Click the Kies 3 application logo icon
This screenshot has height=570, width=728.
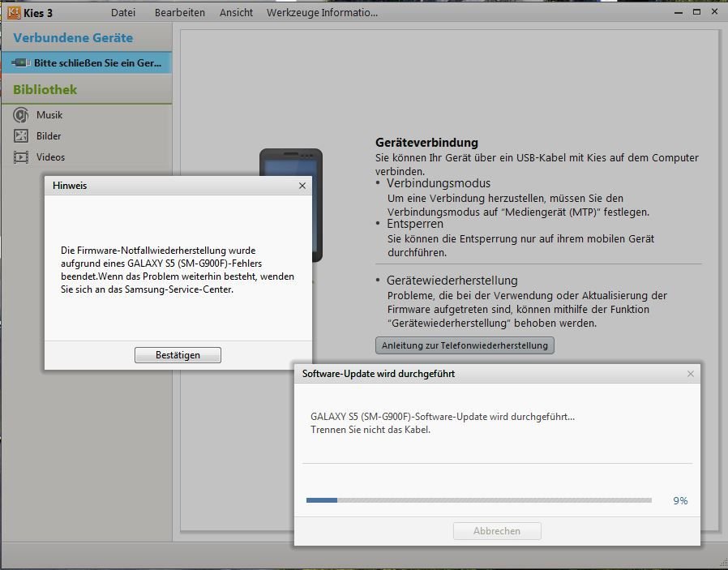14,12
